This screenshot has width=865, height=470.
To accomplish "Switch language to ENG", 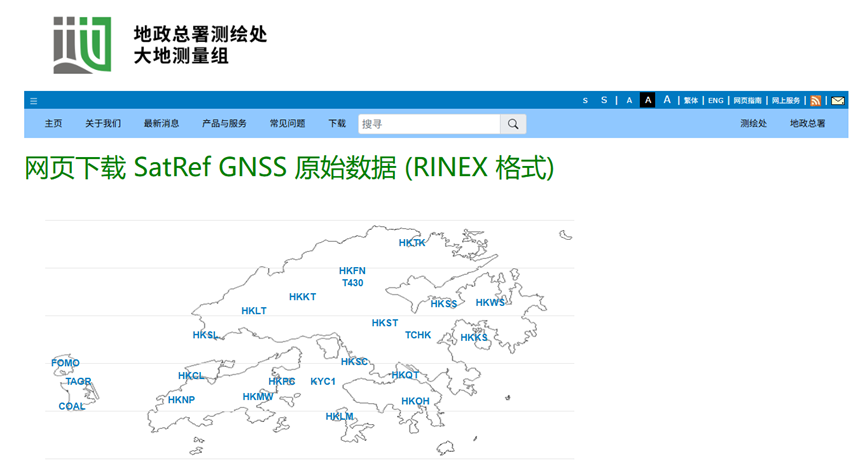I will (x=716, y=101).
